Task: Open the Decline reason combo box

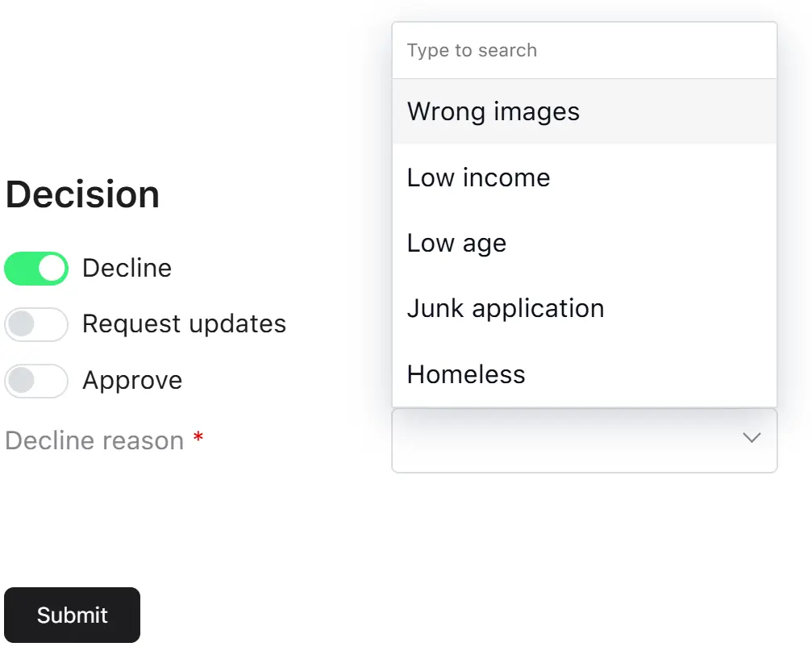Action: tap(584, 440)
